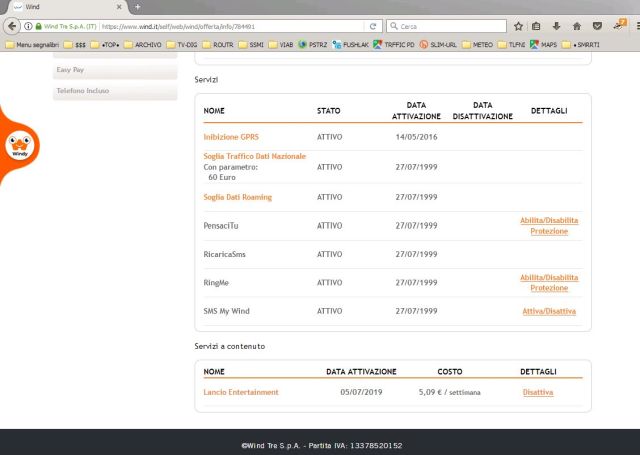Screen dimensions: 640x455
Task: Click the Wind Tre S.p.A. Partita IVA footer text
Action: click(322, 446)
